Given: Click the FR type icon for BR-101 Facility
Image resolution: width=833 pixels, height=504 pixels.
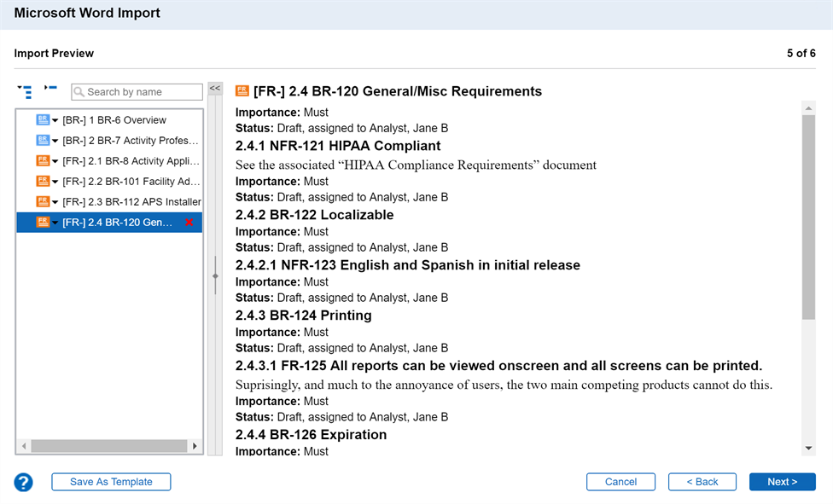Looking at the screenshot, I should 43,182.
